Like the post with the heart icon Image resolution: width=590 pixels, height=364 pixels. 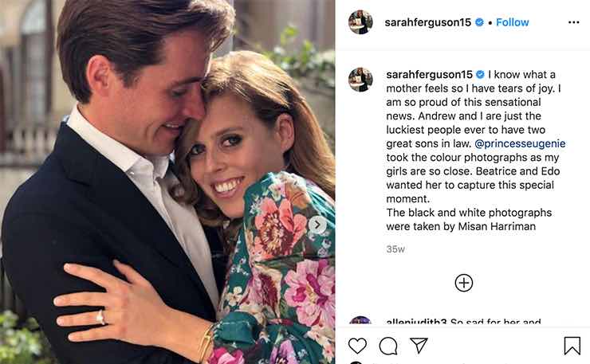click(x=358, y=346)
